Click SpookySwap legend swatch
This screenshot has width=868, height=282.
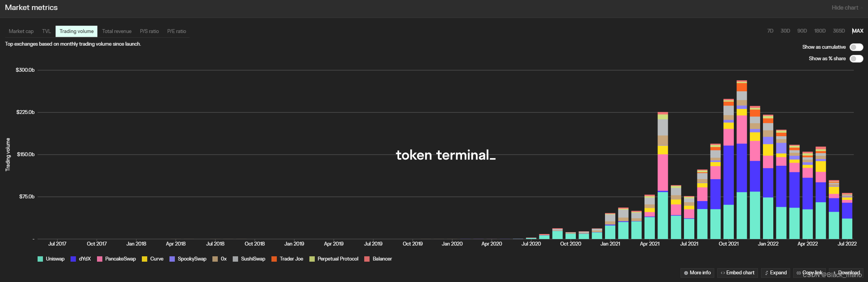pyautogui.click(x=172, y=259)
